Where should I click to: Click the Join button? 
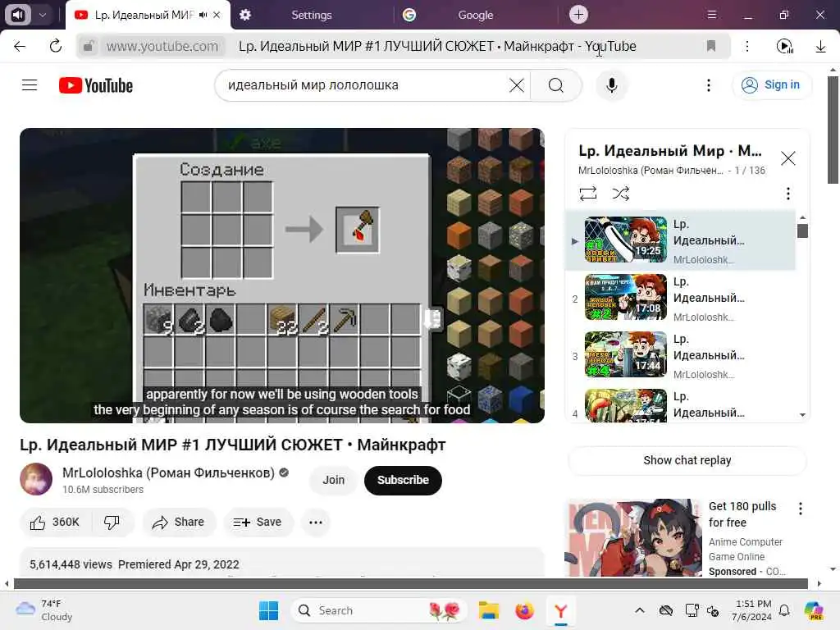coord(333,480)
